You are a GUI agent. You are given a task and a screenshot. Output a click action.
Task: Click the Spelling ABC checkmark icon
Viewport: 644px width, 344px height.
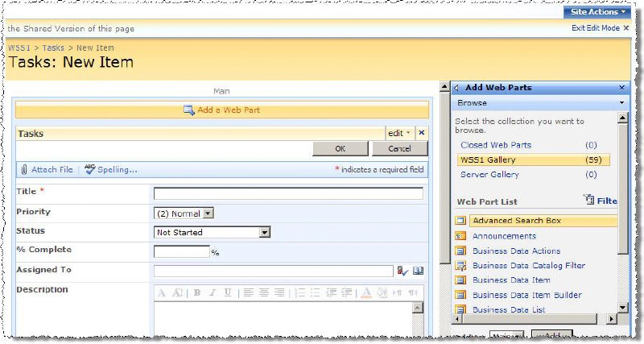[x=89, y=169]
